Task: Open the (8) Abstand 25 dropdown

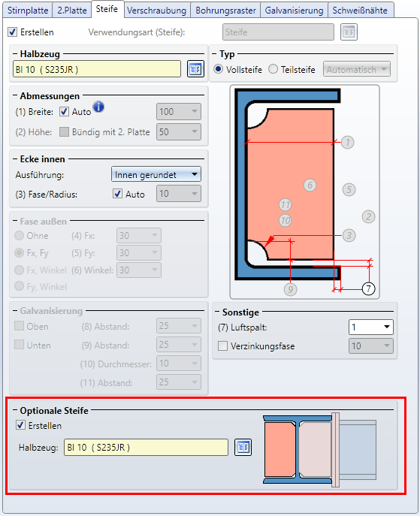Action: (x=179, y=326)
